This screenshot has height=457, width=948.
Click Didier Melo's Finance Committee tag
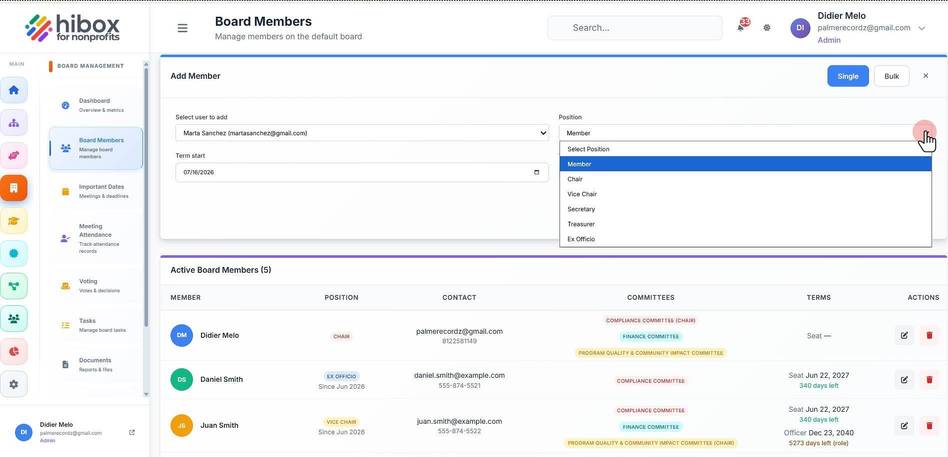(x=651, y=336)
